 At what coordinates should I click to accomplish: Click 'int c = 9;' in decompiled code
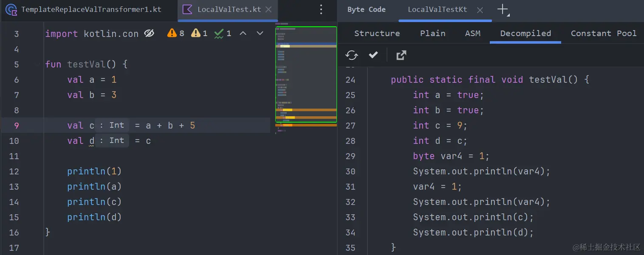click(x=440, y=125)
